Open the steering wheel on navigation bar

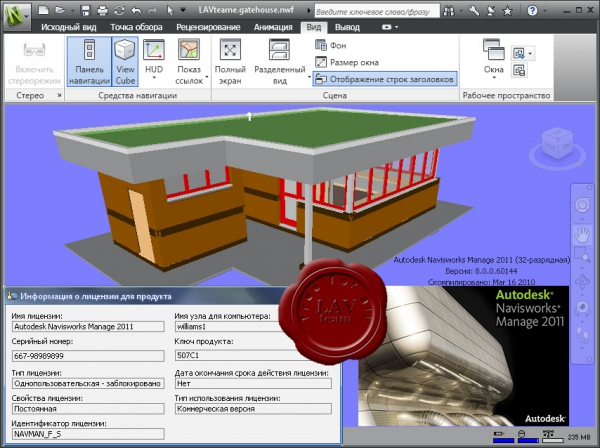click(582, 205)
